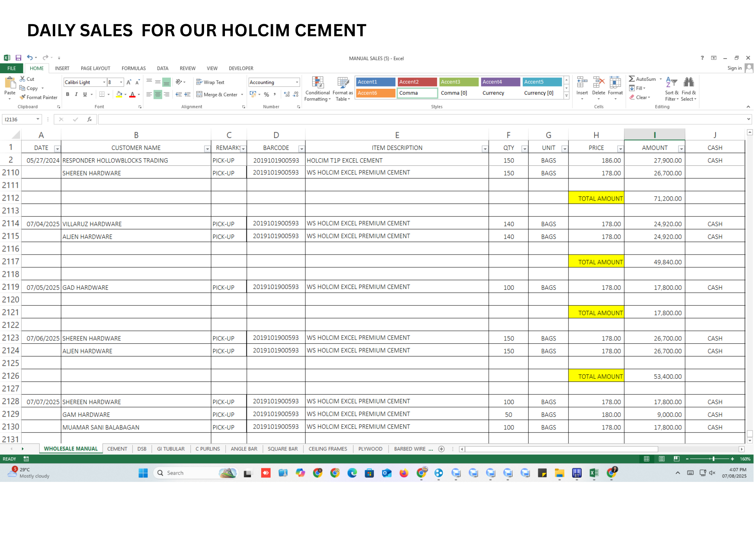Click the Undo arrow icon
Screen dimensions: 756x534
pos(30,58)
